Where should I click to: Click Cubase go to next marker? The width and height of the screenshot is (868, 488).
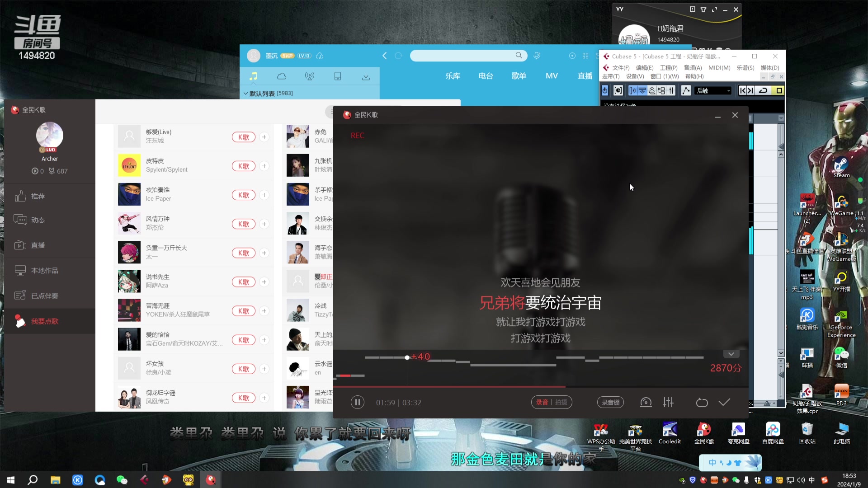[750, 90]
